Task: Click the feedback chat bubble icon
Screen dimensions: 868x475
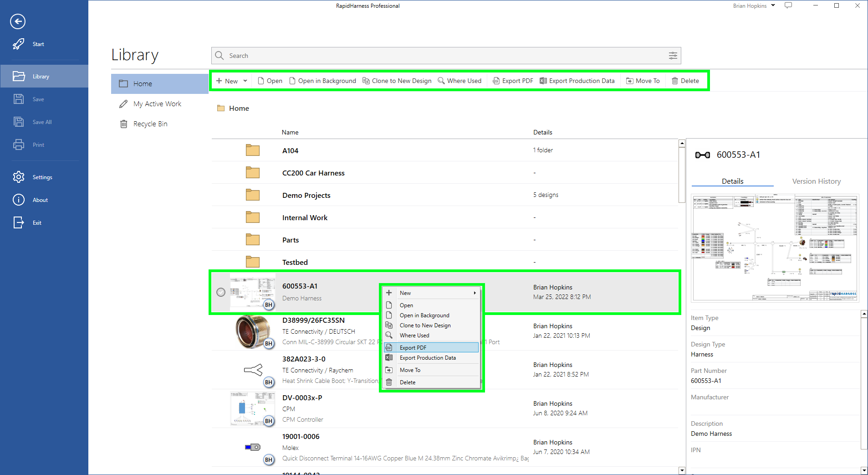Action: 788,5
